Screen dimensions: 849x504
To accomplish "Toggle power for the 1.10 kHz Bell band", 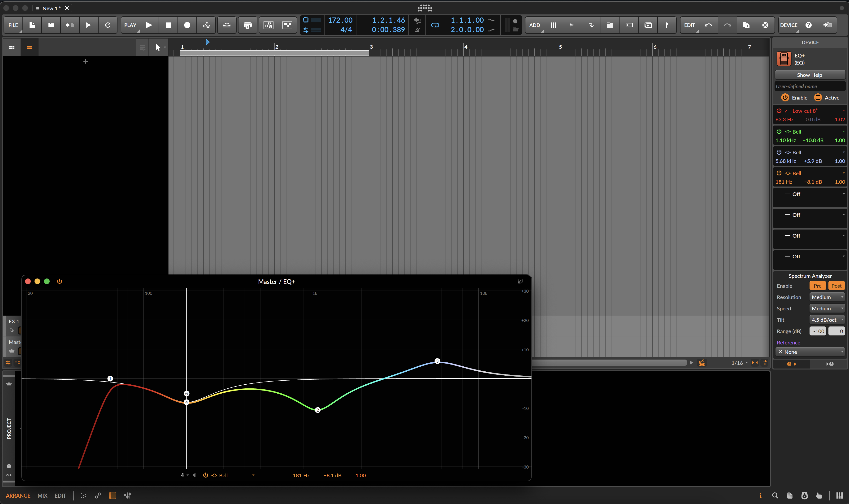I will click(779, 131).
